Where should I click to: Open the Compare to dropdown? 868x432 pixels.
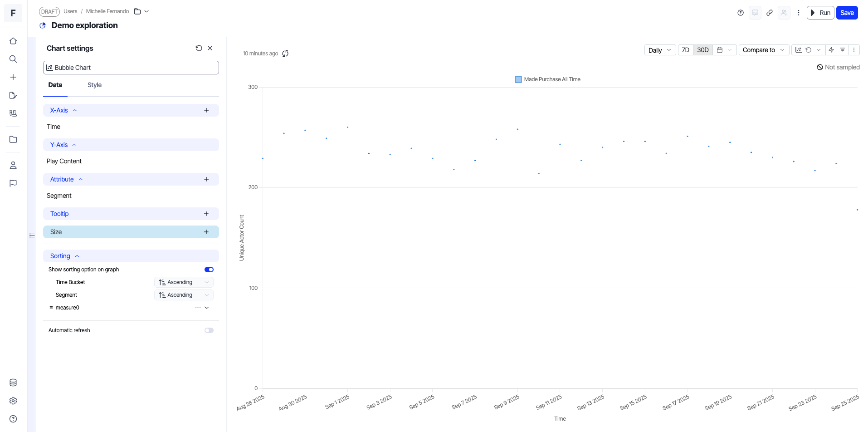click(x=763, y=50)
